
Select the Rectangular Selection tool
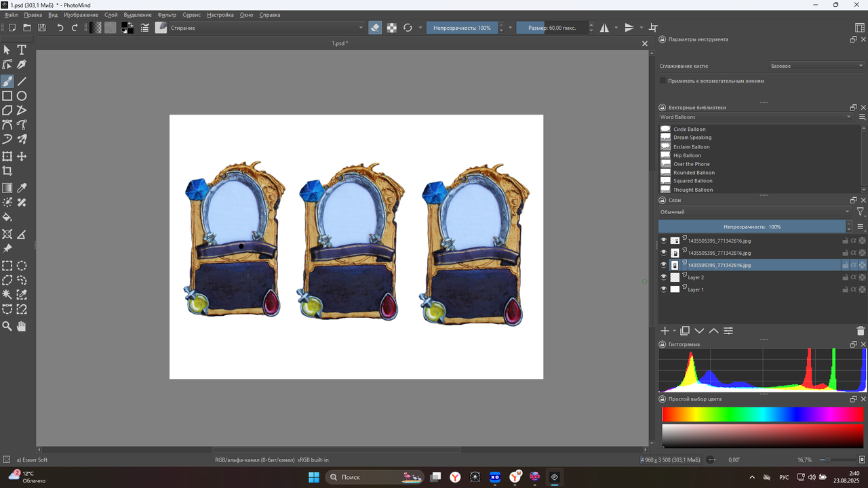tap(7, 265)
